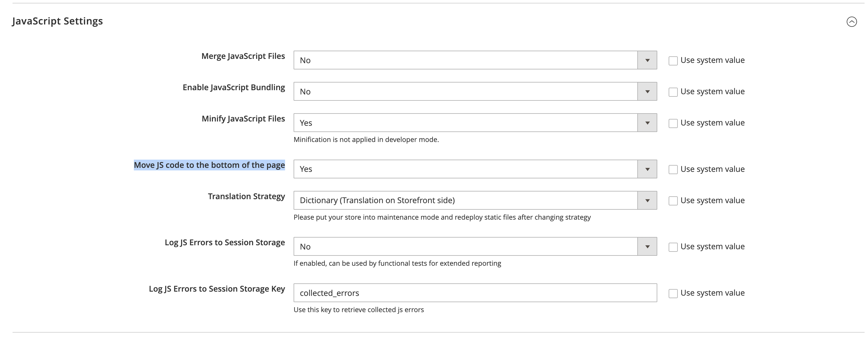Image resolution: width=868 pixels, height=338 pixels.
Task: Enable system value for Session Storage Key
Action: pos(673,294)
